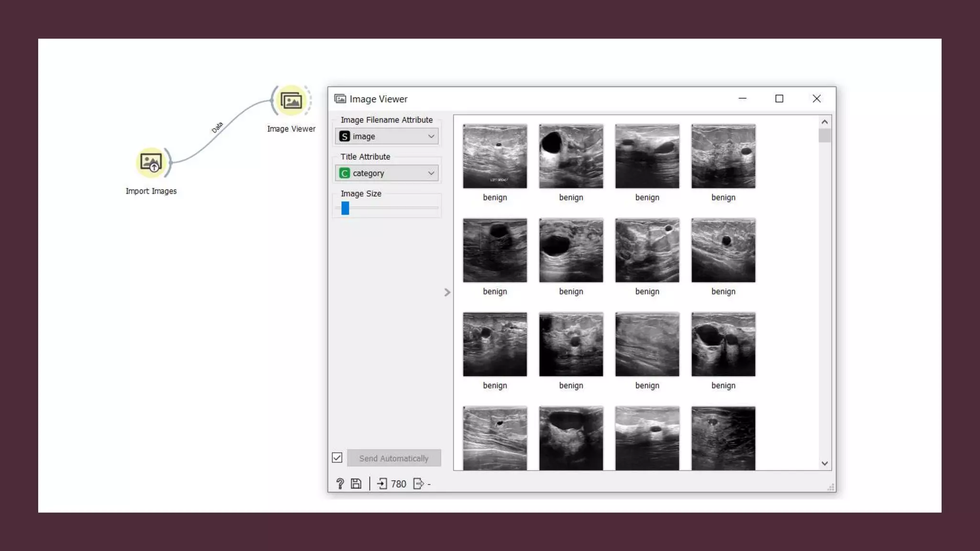Click the Image Viewer widget icon
980x551 pixels.
click(291, 101)
